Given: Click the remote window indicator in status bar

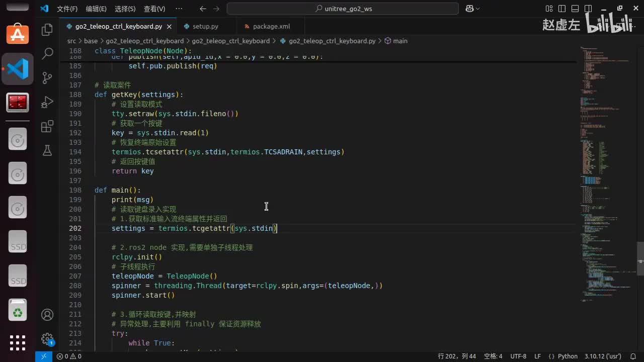Looking at the screenshot, I should click(44, 356).
